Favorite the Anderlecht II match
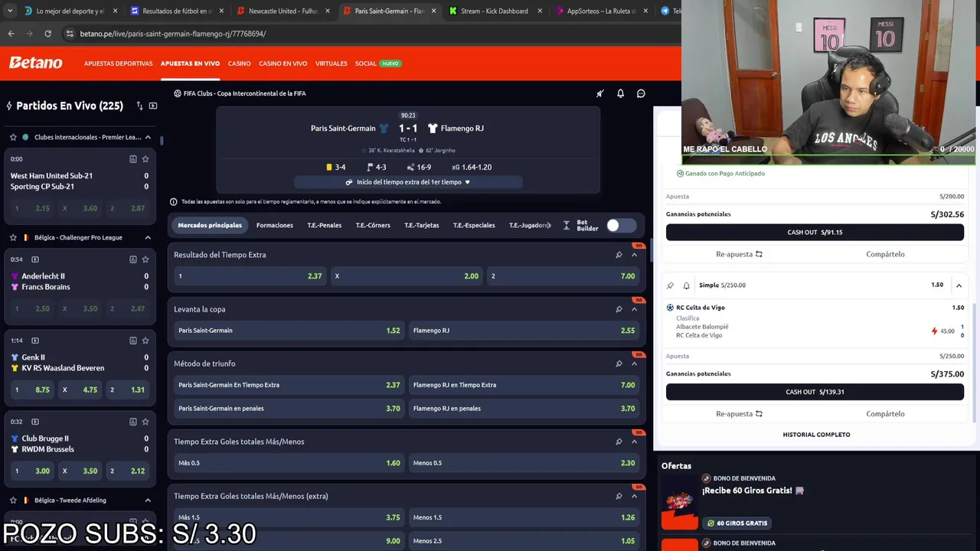Image resolution: width=980 pixels, height=551 pixels. point(145,259)
